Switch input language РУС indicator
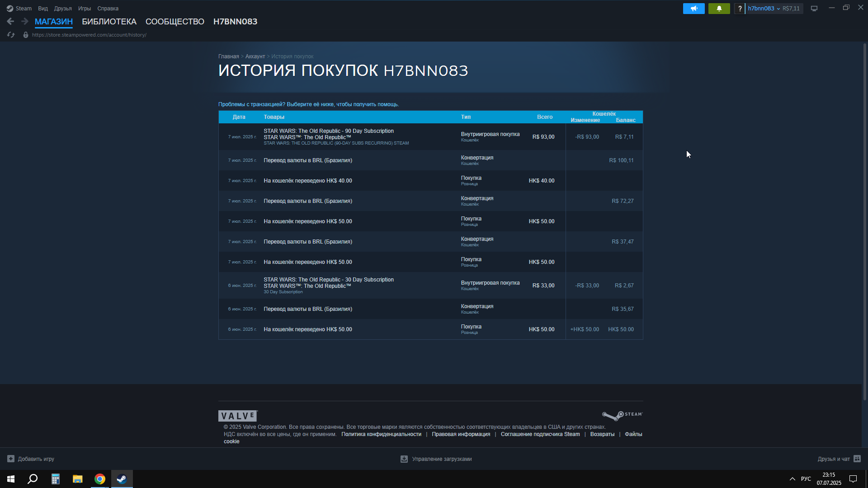Image resolution: width=868 pixels, height=488 pixels. [x=806, y=479]
